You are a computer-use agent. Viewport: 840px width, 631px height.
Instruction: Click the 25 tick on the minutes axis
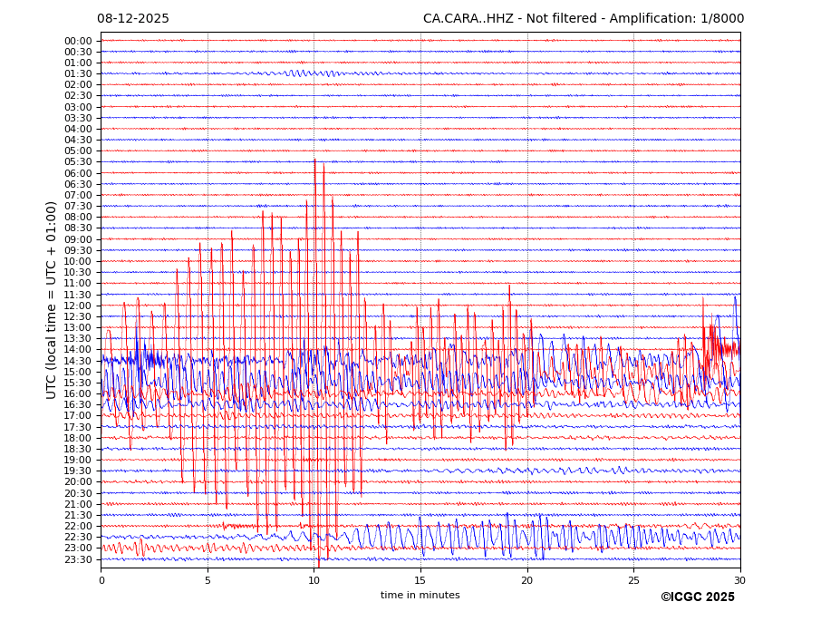(633, 580)
